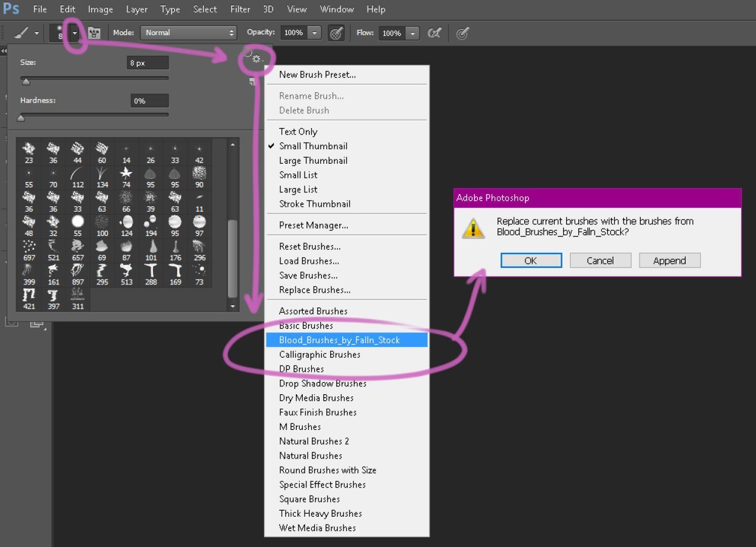Click OK in the Adobe Photoshop dialog

(x=531, y=260)
